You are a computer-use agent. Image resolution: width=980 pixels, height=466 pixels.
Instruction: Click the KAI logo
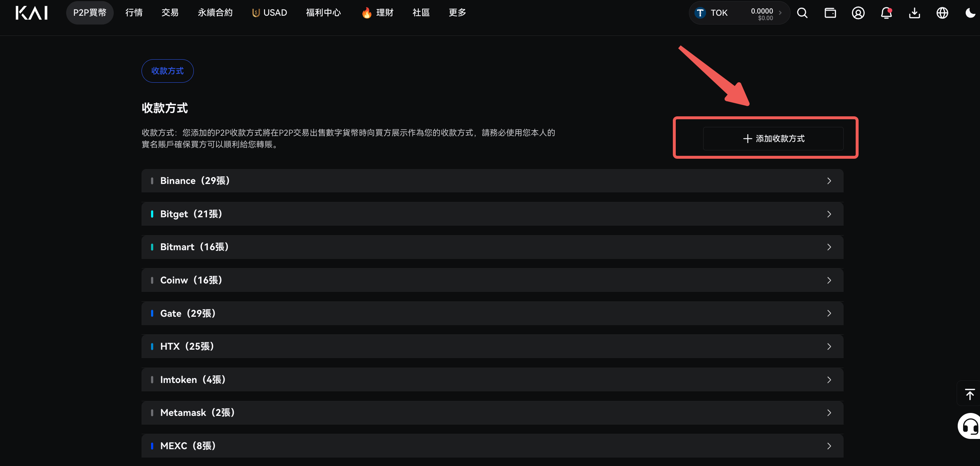pos(31,13)
